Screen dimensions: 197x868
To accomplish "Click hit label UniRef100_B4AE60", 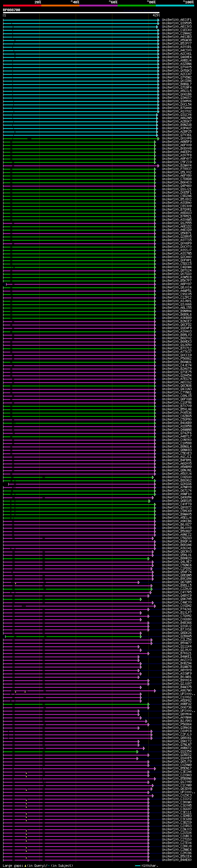I will 177,860.
